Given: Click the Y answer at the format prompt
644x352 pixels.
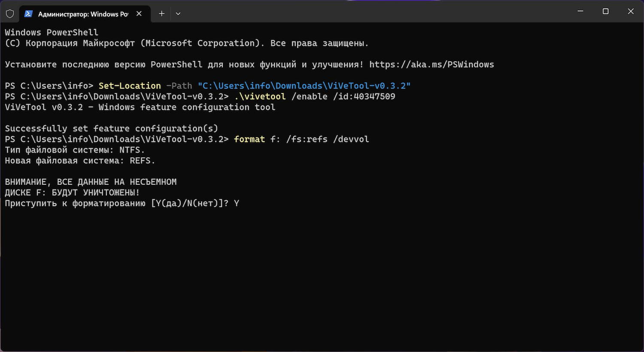Looking at the screenshot, I should pyautogui.click(x=237, y=203).
